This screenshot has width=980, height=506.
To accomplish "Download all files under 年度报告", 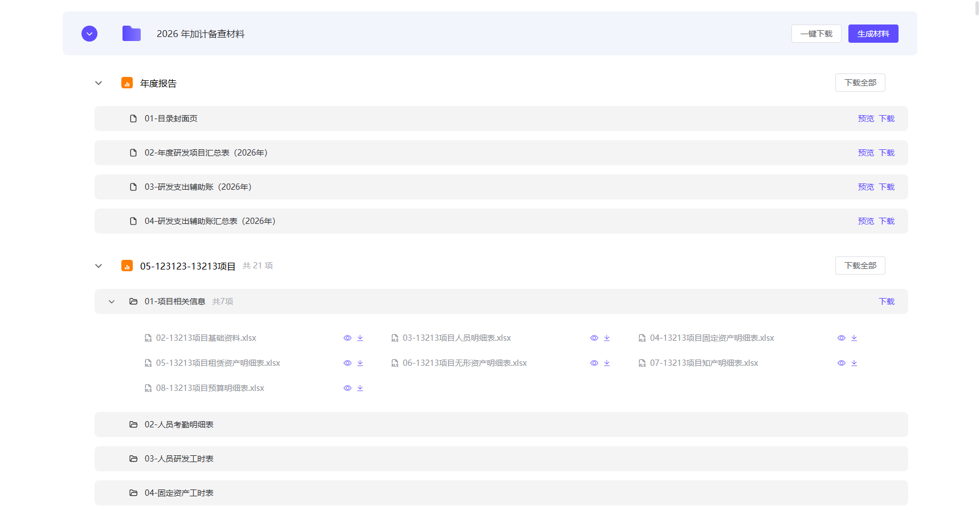I will [860, 83].
